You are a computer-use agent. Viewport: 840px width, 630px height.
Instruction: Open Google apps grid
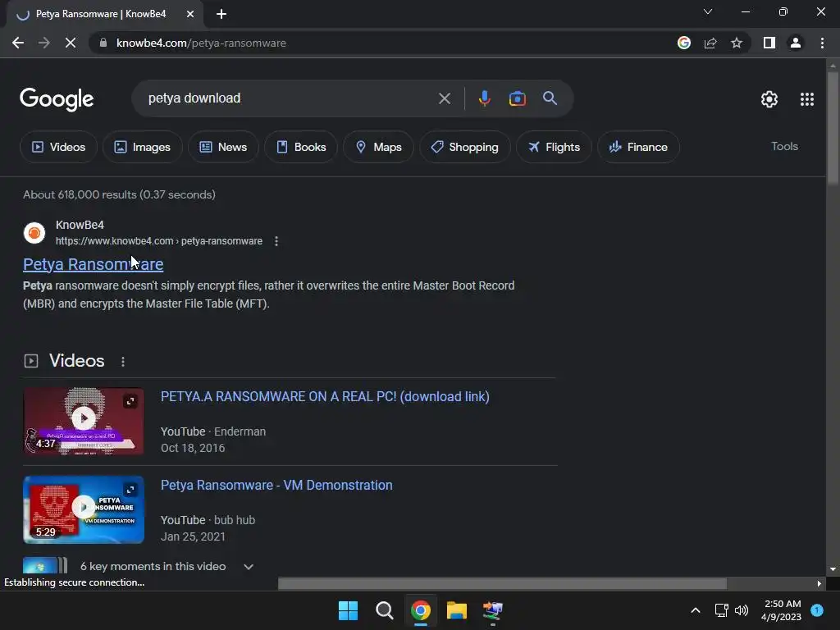pos(807,99)
